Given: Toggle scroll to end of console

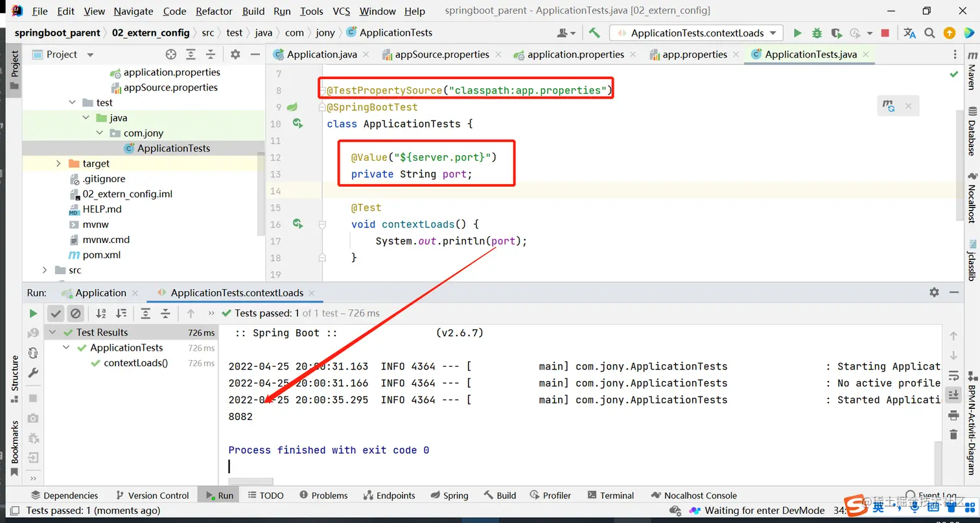Looking at the screenshot, I should [953, 395].
